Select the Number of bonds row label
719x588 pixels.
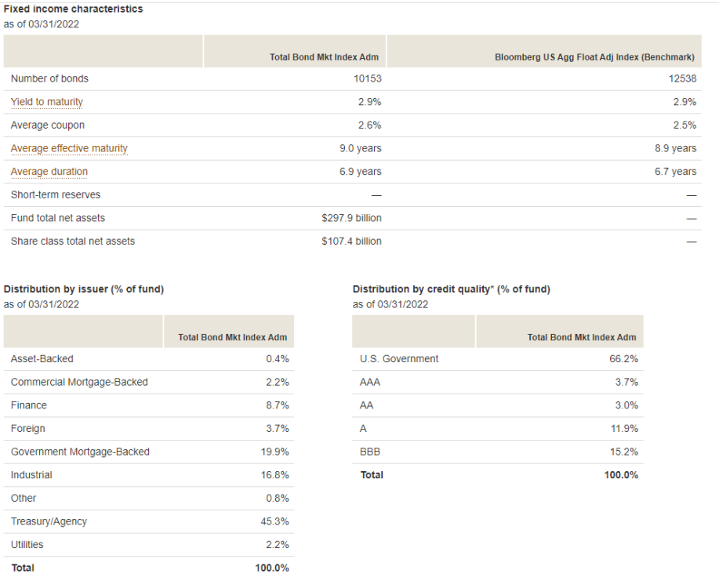pyautogui.click(x=49, y=78)
